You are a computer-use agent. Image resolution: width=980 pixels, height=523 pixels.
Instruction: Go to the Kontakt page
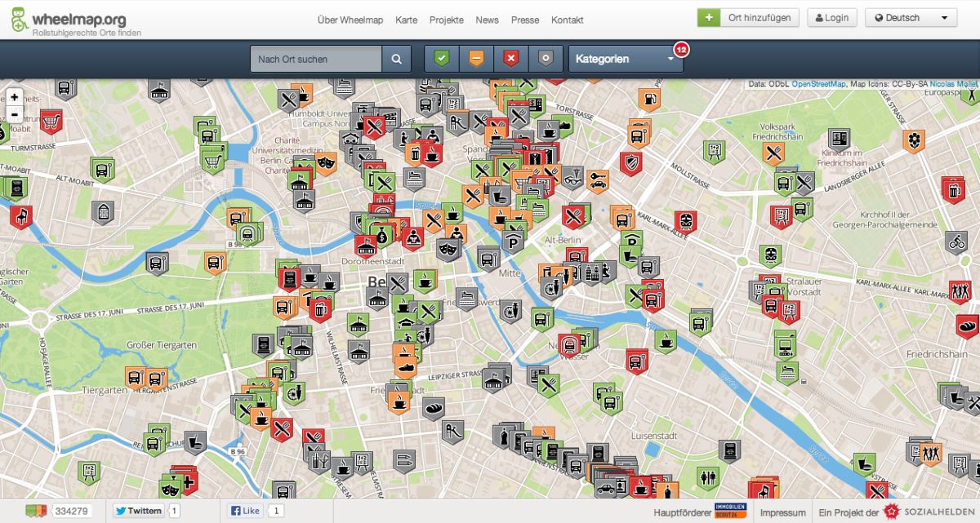(567, 20)
